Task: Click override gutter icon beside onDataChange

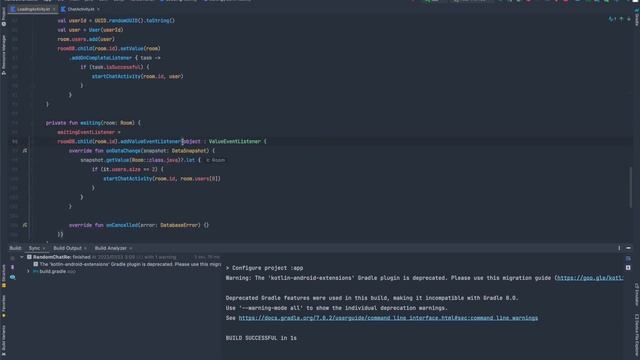Action: 25,151
